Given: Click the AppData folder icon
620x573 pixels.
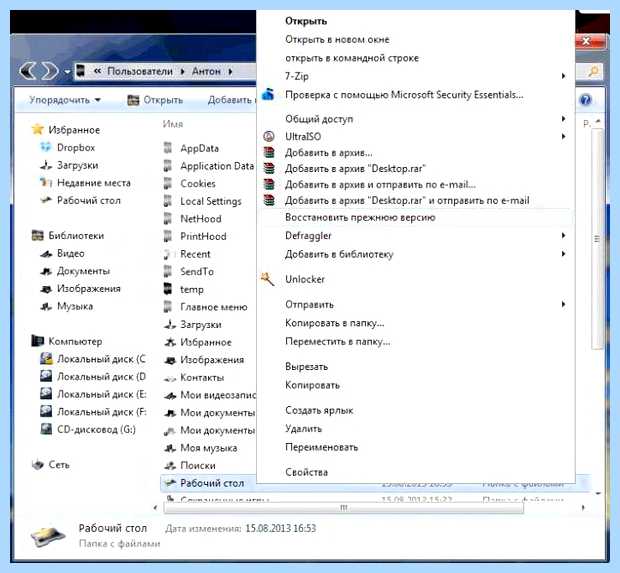Looking at the screenshot, I should pyautogui.click(x=168, y=148).
